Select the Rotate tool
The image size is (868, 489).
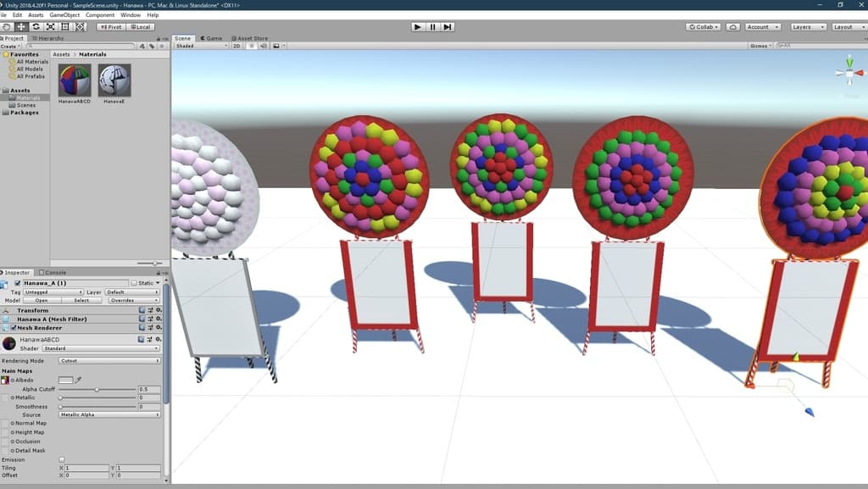(x=36, y=26)
